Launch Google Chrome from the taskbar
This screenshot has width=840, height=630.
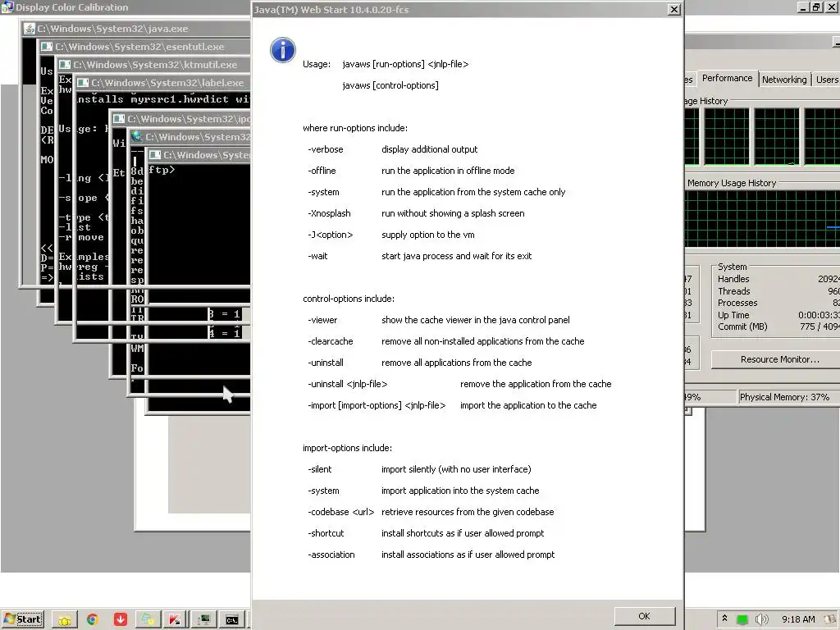pos(92,620)
